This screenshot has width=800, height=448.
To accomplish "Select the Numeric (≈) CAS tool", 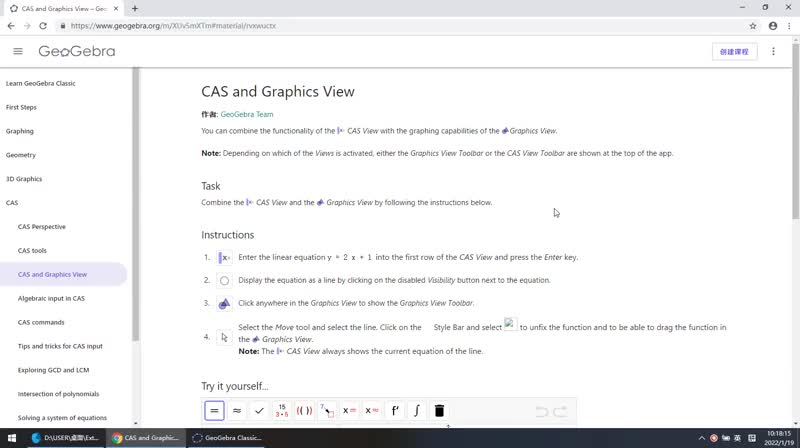I will pyautogui.click(x=237, y=410).
